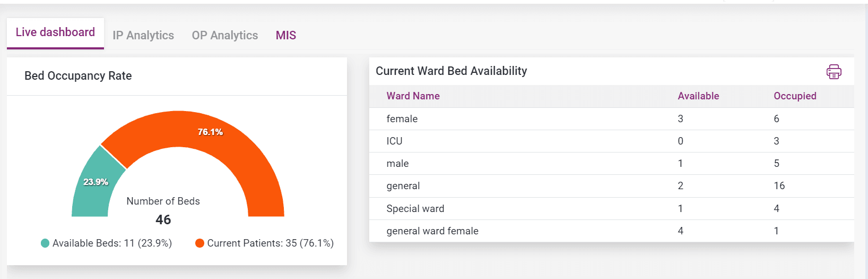Click the male ward row
Viewport: 868px width, 279px height.
coord(397,164)
